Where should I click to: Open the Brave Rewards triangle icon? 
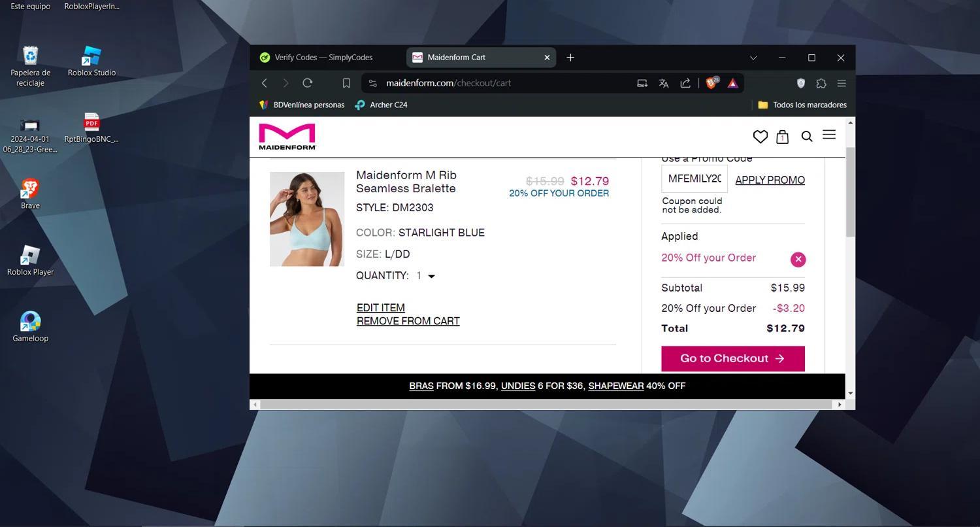pyautogui.click(x=732, y=83)
